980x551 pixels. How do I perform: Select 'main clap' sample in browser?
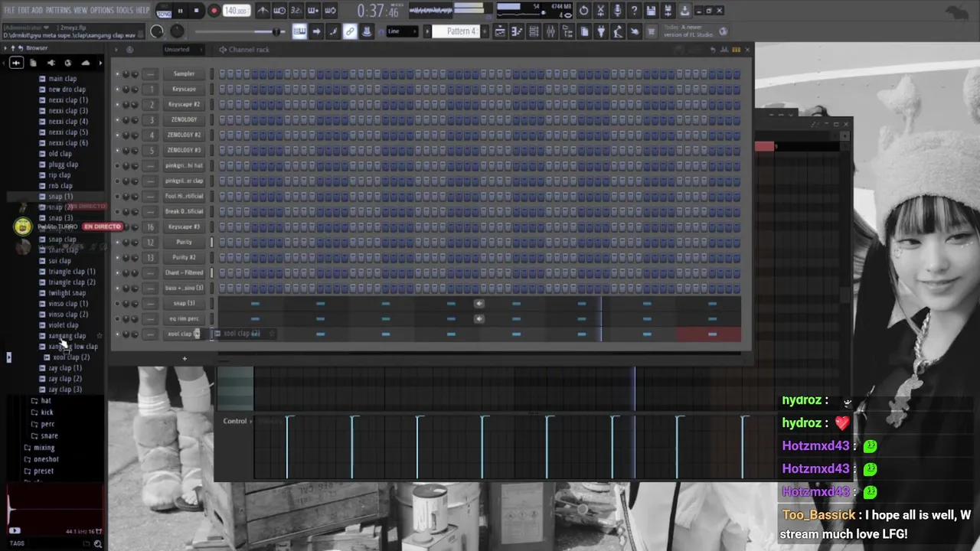coord(62,79)
